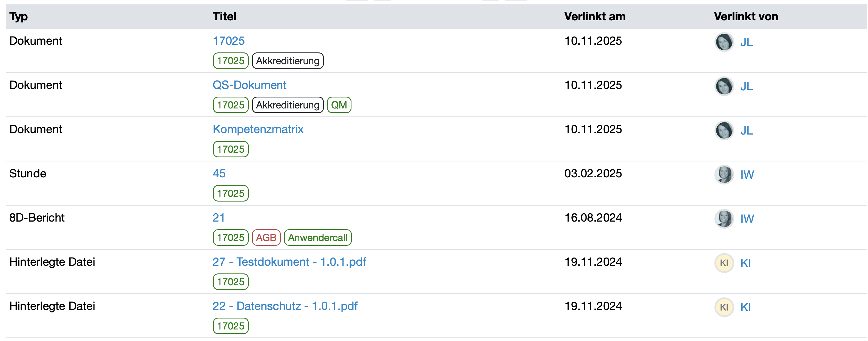Viewport: 868px width, 341px height.
Task: Click KI avatar in the Testdokument row
Action: click(x=724, y=263)
